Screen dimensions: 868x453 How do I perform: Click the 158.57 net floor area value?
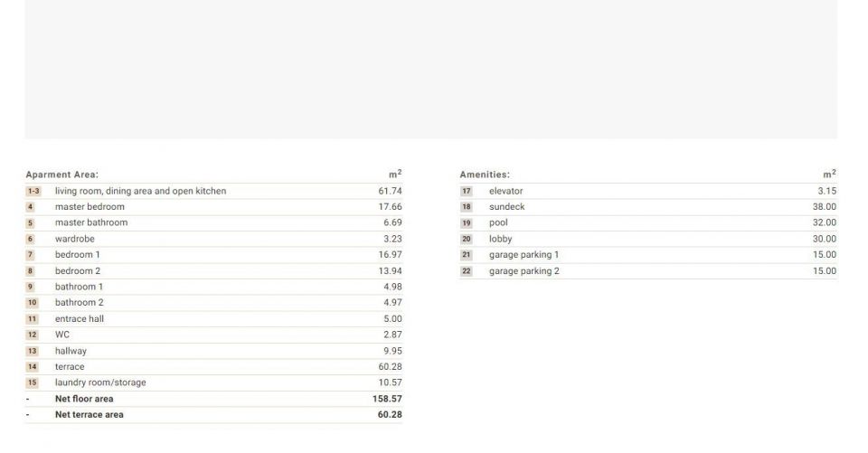(x=387, y=399)
